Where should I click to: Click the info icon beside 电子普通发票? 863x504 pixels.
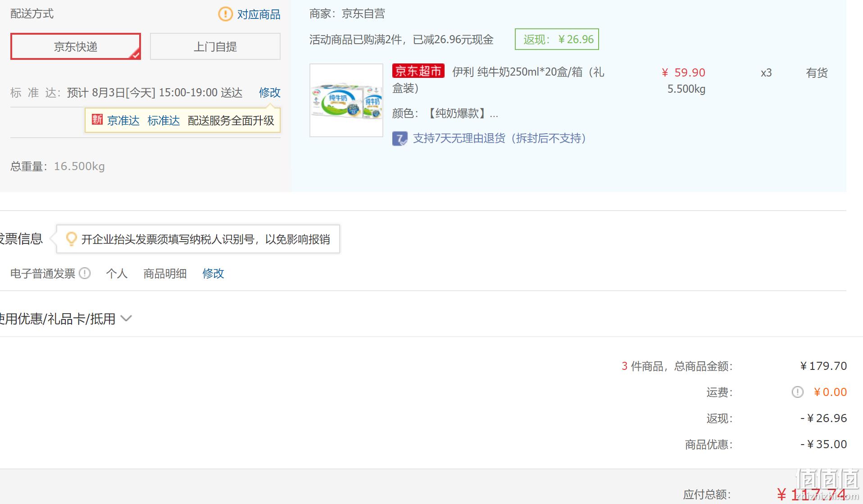[85, 273]
